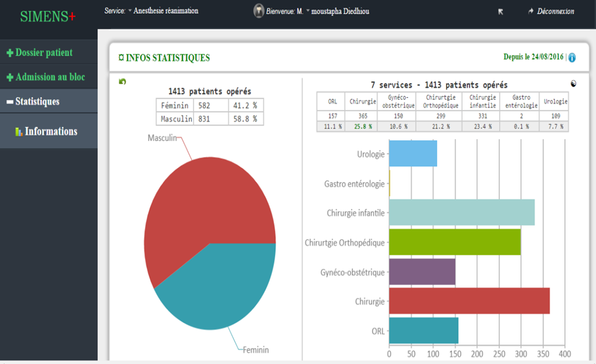The image size is (596, 364).
Task: Click the green refresh arrow icon
Action: point(122,82)
